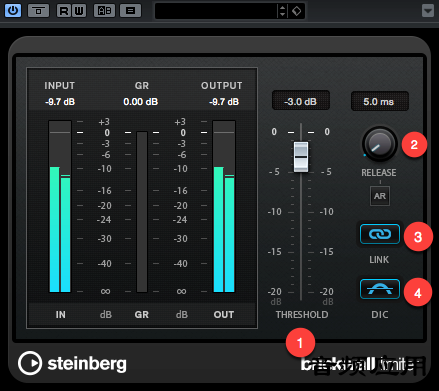This screenshot has height=391, width=439.
Task: Click the Steinberg logo
Action: 72,363
